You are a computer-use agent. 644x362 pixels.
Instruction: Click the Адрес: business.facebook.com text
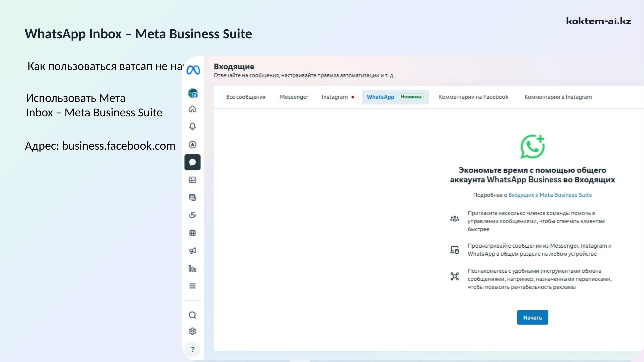pyautogui.click(x=100, y=146)
